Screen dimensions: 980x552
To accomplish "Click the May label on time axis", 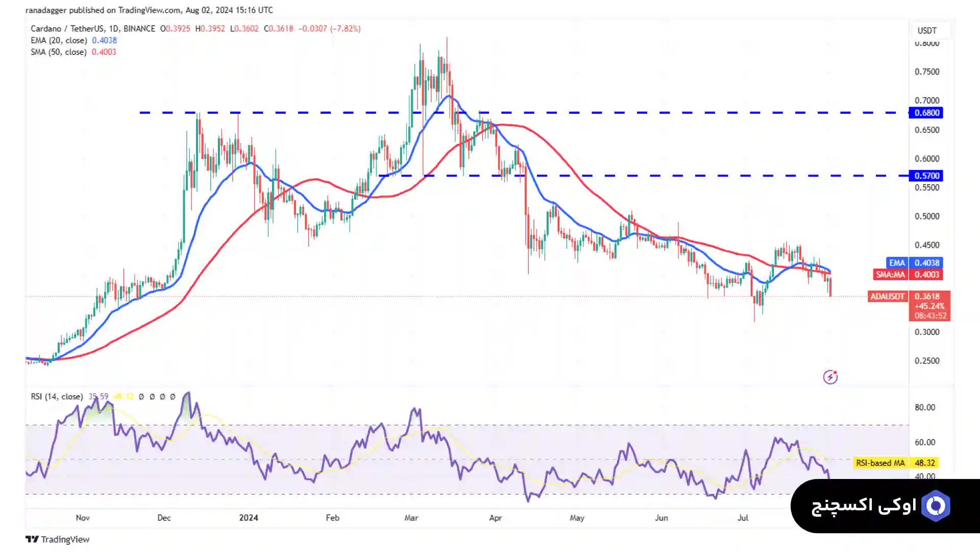I will [577, 517].
